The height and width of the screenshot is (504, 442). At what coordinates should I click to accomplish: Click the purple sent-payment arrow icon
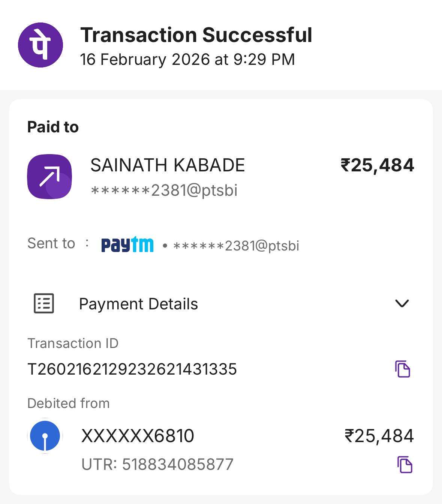49,177
